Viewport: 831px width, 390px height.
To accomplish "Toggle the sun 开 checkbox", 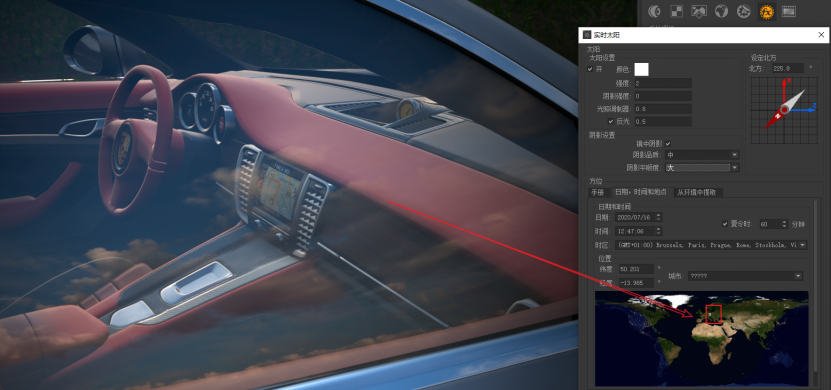I will coord(590,69).
